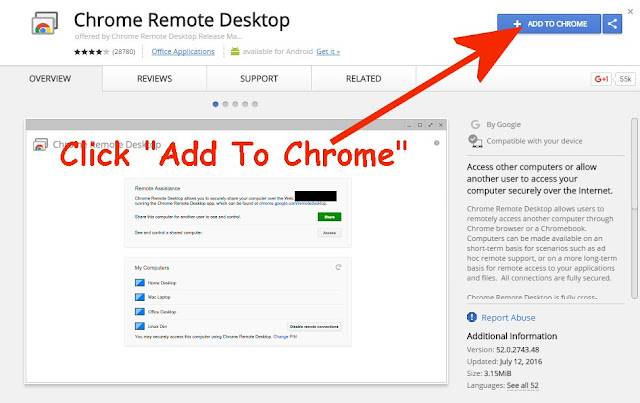Click the 'Additional Information' heading
Image resolution: width=640 pixels, height=403 pixels.
(x=512, y=336)
